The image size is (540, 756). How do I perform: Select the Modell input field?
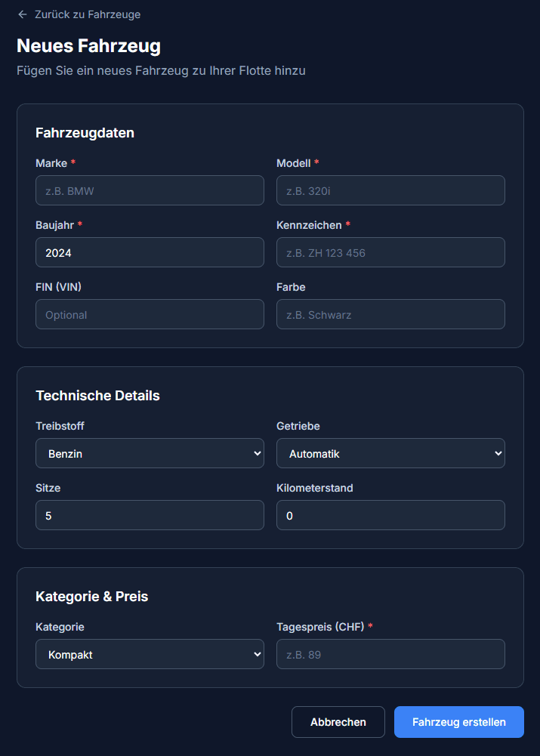click(x=390, y=190)
